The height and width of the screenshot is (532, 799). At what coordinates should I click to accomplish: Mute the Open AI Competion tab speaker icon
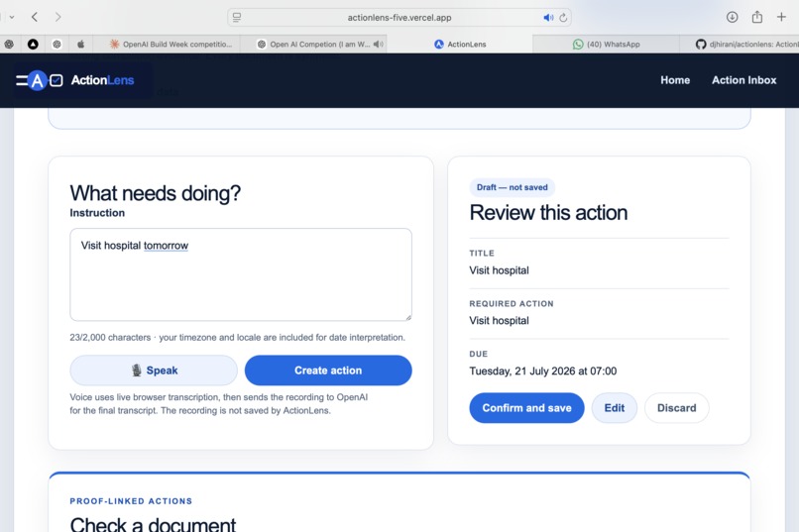coord(378,45)
